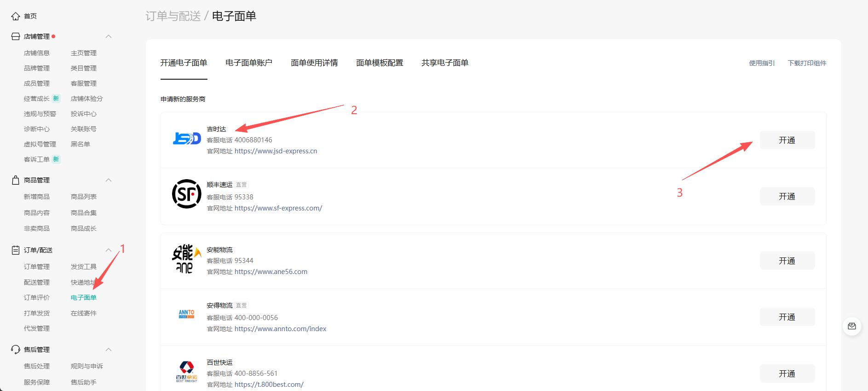Switch to the 面单模板配置 tab

click(x=379, y=63)
